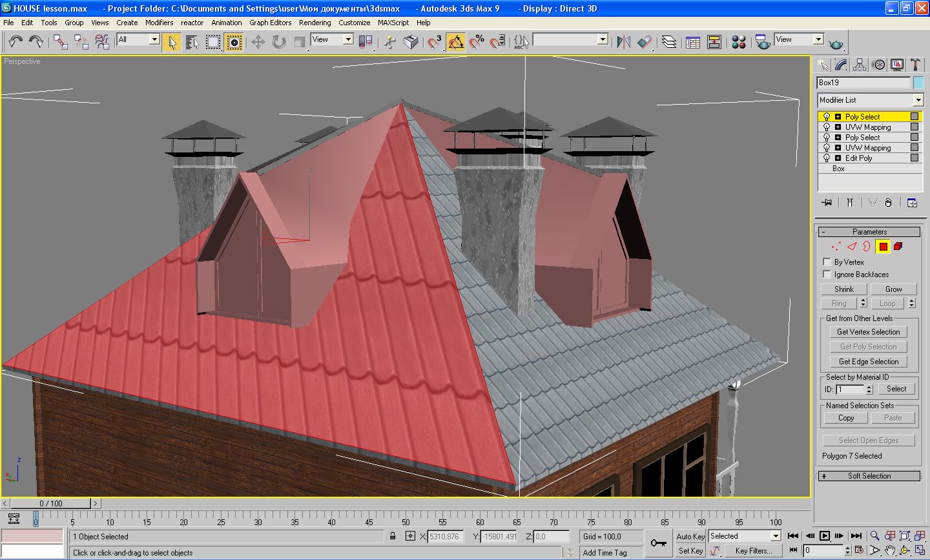
Task: Click the Rectangular Selection Region icon
Action: click(x=213, y=42)
